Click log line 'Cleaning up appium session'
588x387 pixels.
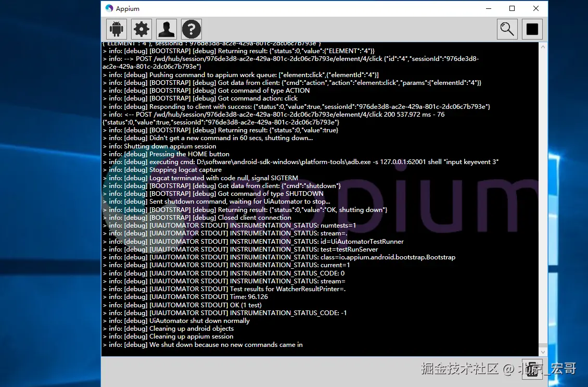(x=168, y=336)
